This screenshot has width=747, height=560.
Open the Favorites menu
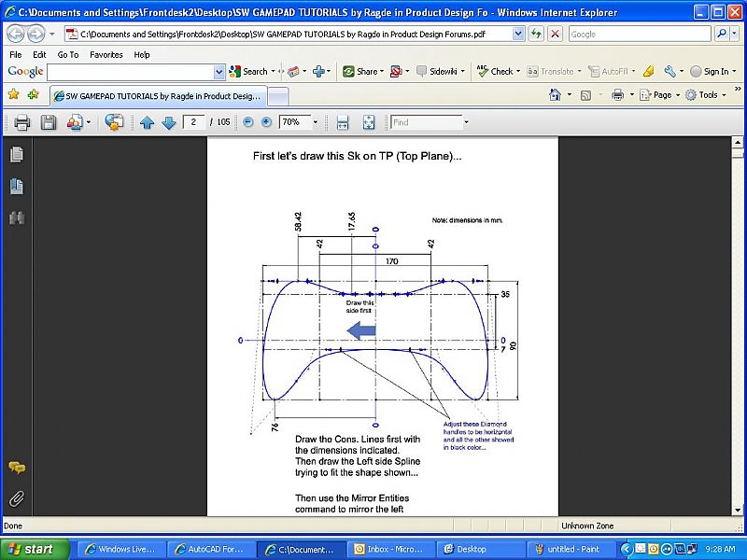click(x=106, y=55)
